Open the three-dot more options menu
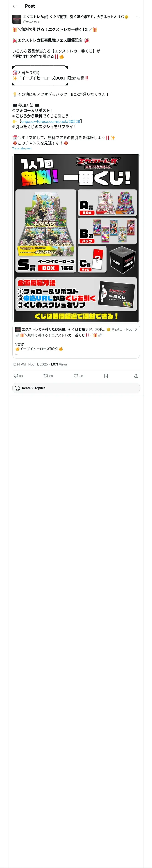Viewport: 152px width, 868px height. (x=138, y=17)
